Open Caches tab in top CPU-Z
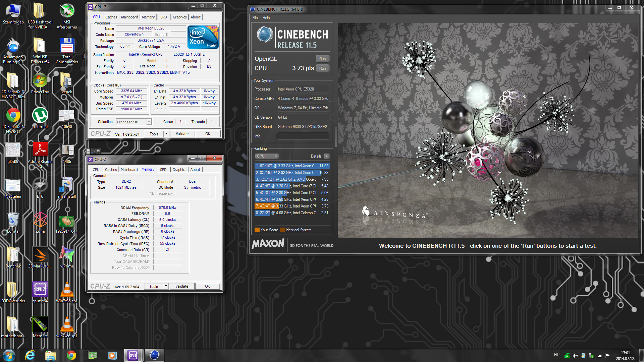The width and height of the screenshot is (644, 362). point(111,17)
